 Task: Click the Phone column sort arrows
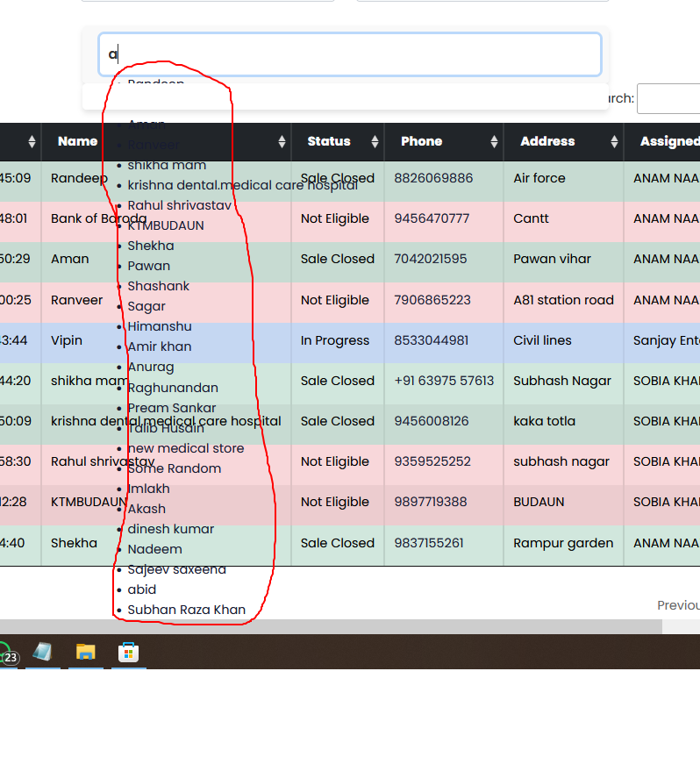(494, 142)
